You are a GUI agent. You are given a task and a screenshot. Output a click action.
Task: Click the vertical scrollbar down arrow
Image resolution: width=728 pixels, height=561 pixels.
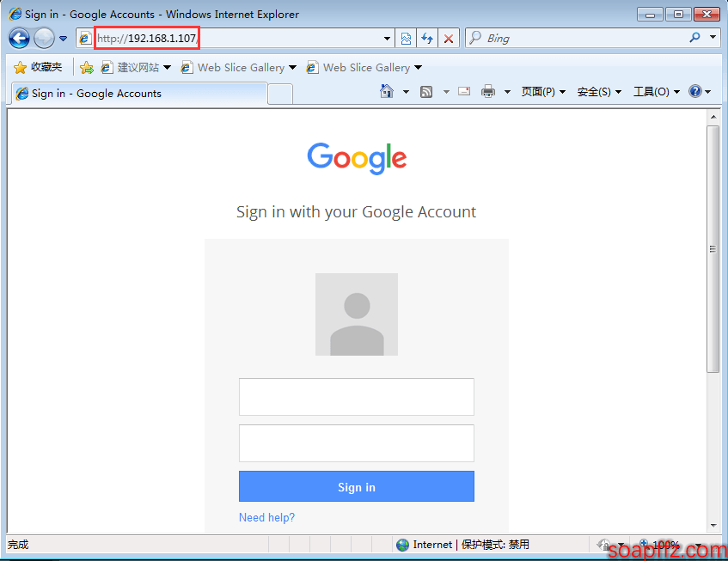pos(713,526)
